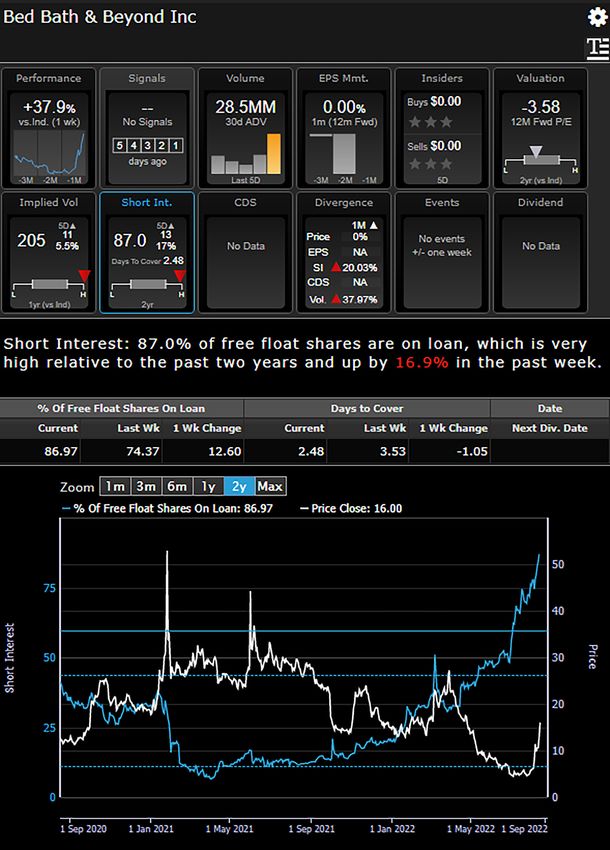The height and width of the screenshot is (850, 610).
Task: Set chart zoom to 1m
Action: (115, 486)
